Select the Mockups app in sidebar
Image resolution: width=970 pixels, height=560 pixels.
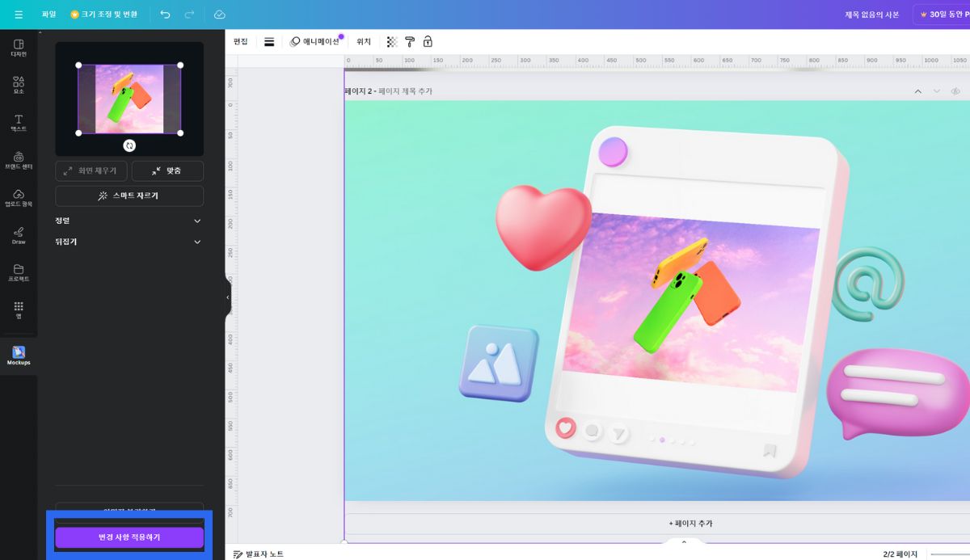pyautogui.click(x=19, y=356)
